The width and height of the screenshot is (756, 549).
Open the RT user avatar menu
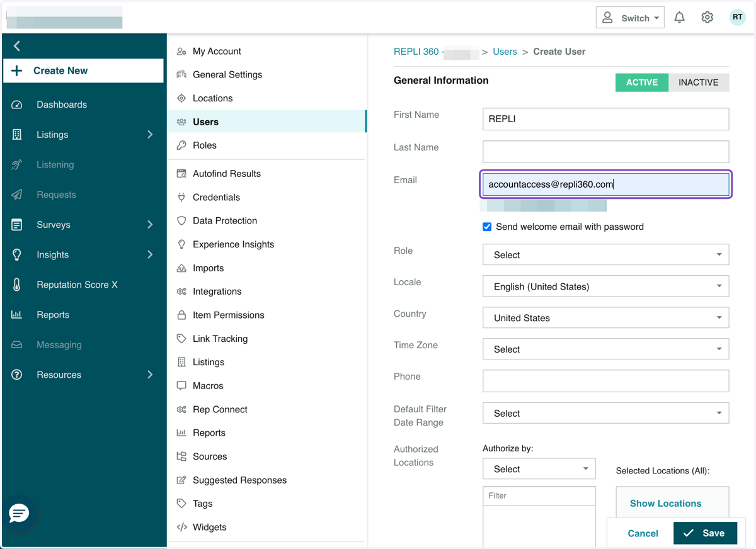coord(737,17)
